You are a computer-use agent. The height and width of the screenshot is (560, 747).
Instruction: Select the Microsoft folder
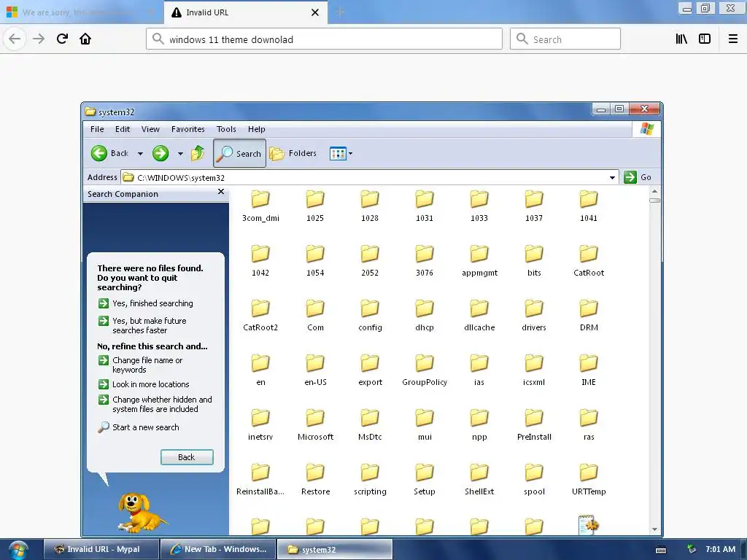click(315, 426)
